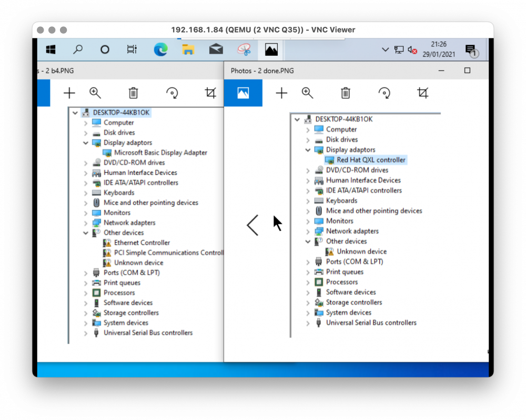Click Zoom magnifier in 2 b4.PNG window
526x420 pixels.
click(95, 93)
